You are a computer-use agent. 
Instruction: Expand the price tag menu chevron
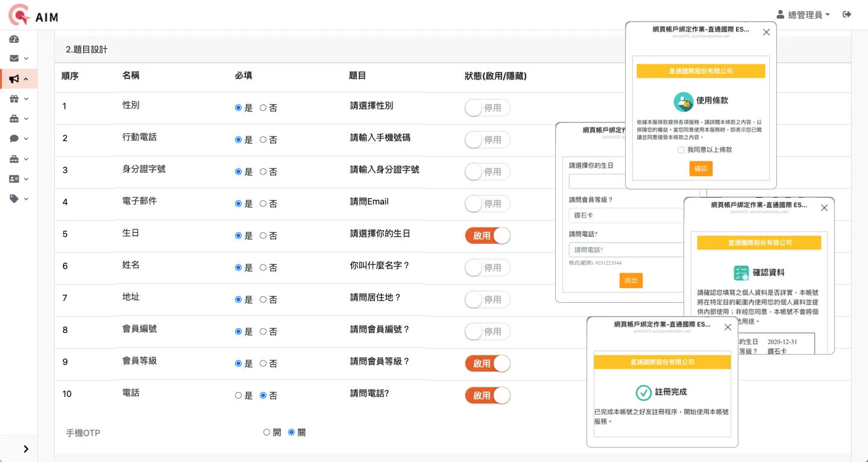pyautogui.click(x=26, y=199)
